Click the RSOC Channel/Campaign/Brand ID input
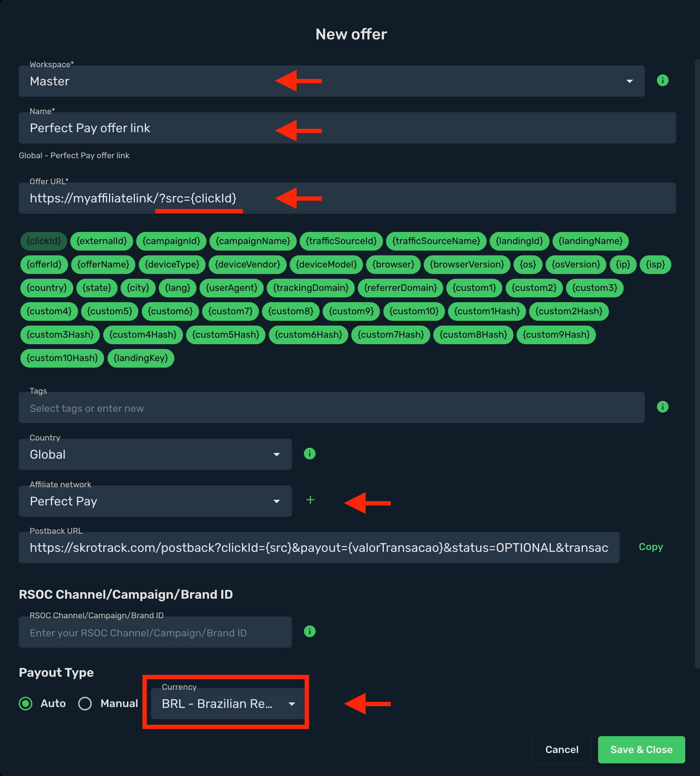The width and height of the screenshot is (700, 776). [x=155, y=632]
